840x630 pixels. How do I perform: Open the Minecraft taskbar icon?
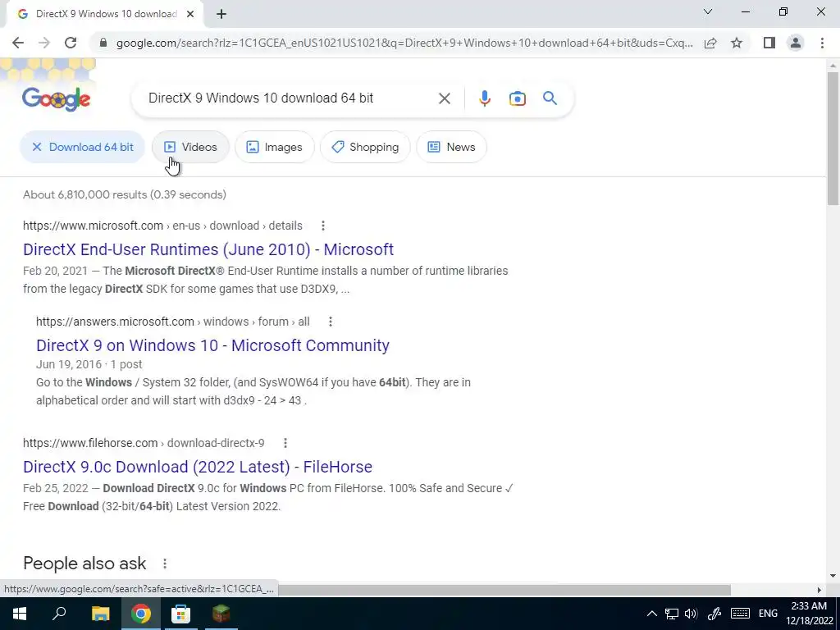(221, 614)
